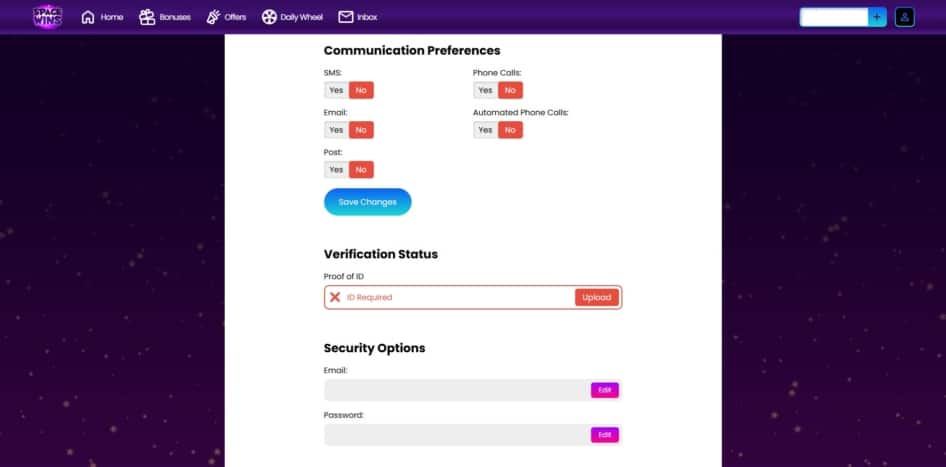Set Email preference to No
This screenshot has height=467, width=946.
[x=361, y=130]
